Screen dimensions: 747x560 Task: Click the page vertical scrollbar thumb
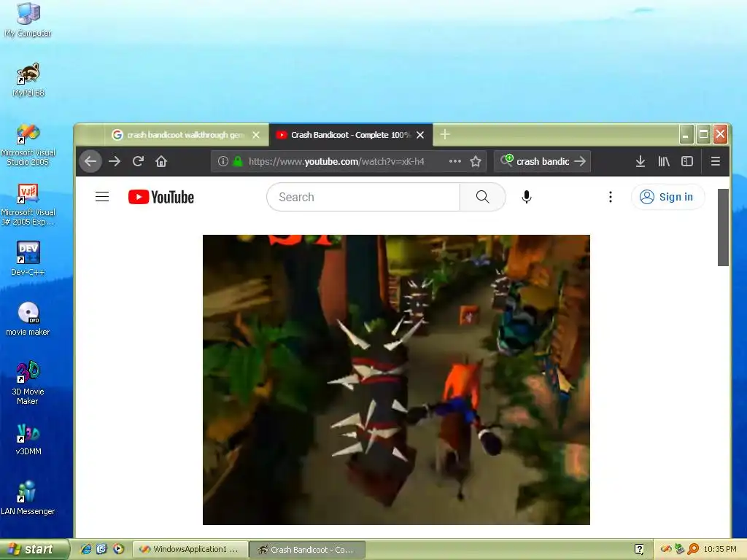pyautogui.click(x=723, y=227)
